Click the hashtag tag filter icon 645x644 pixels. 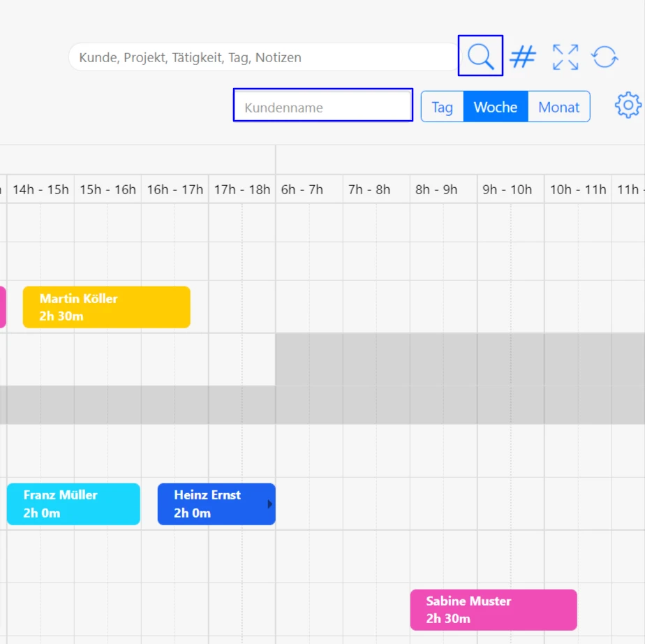coord(523,57)
